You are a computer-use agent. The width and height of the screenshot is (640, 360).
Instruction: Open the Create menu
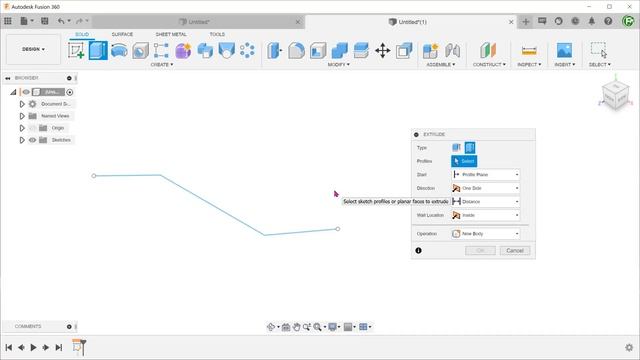click(x=162, y=64)
